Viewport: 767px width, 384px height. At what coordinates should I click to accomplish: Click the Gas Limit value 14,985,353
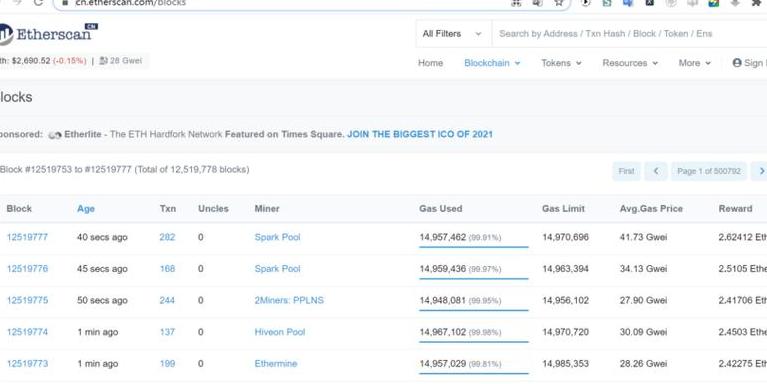click(x=565, y=363)
